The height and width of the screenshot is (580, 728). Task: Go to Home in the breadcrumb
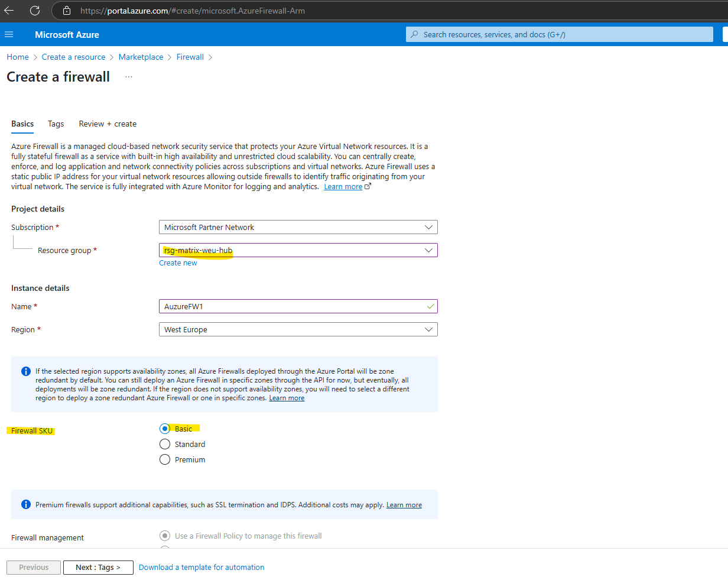coord(18,57)
